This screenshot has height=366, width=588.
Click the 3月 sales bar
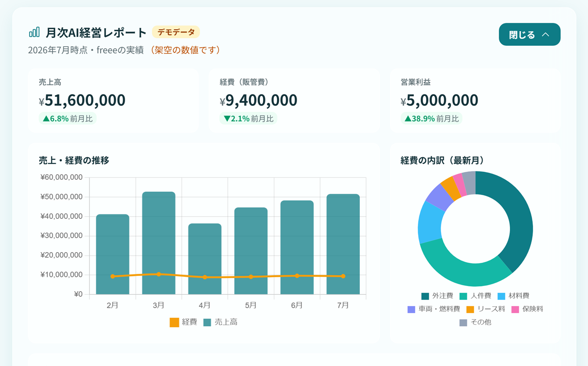click(159, 243)
